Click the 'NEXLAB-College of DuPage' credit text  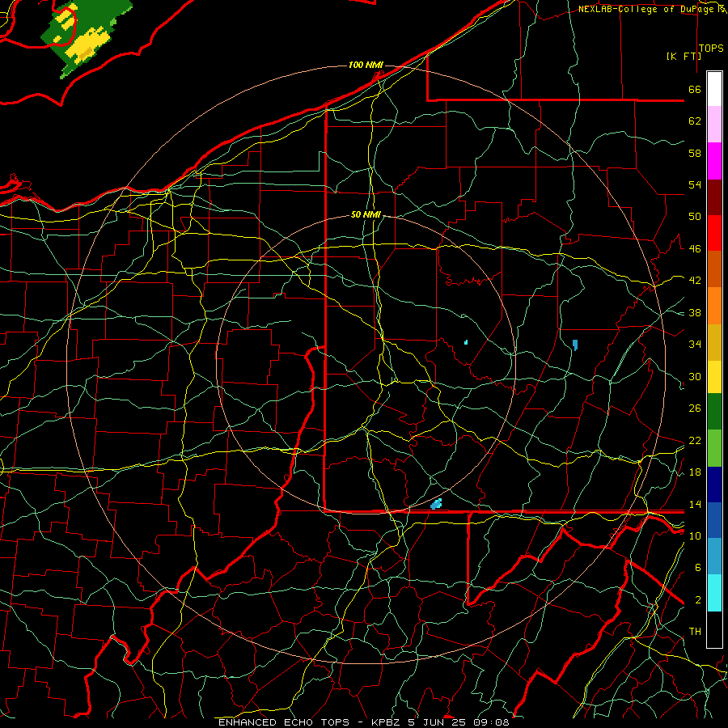click(647, 9)
